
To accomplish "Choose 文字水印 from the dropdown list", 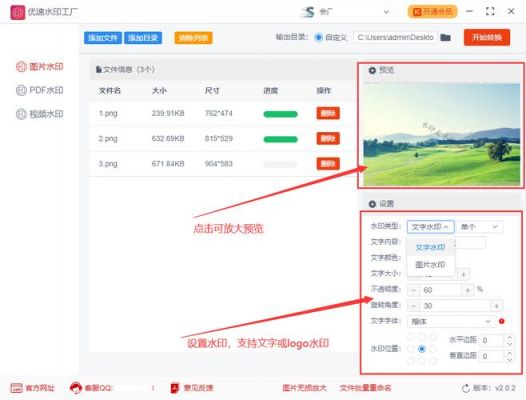I will pos(430,248).
